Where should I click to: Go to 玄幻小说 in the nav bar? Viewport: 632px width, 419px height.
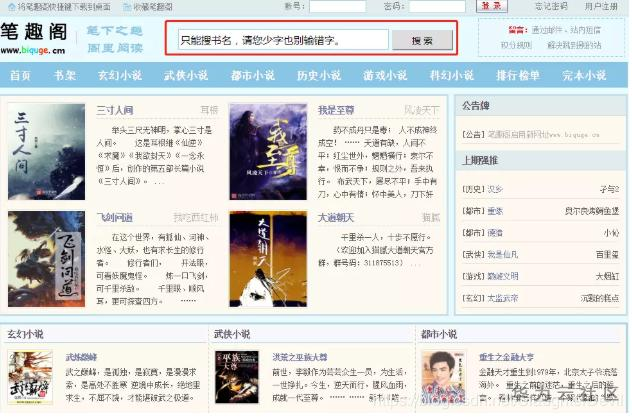click(x=120, y=75)
